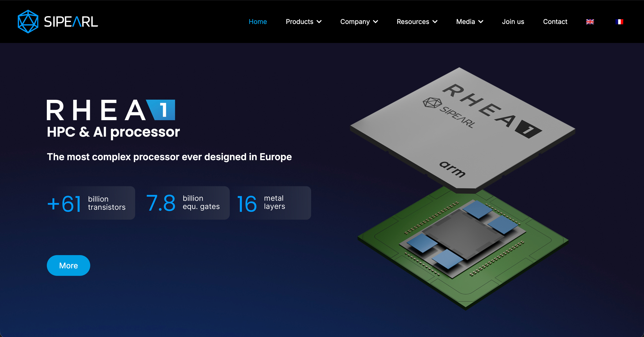
Task: Switch language via French flag icon
Action: 619,22
